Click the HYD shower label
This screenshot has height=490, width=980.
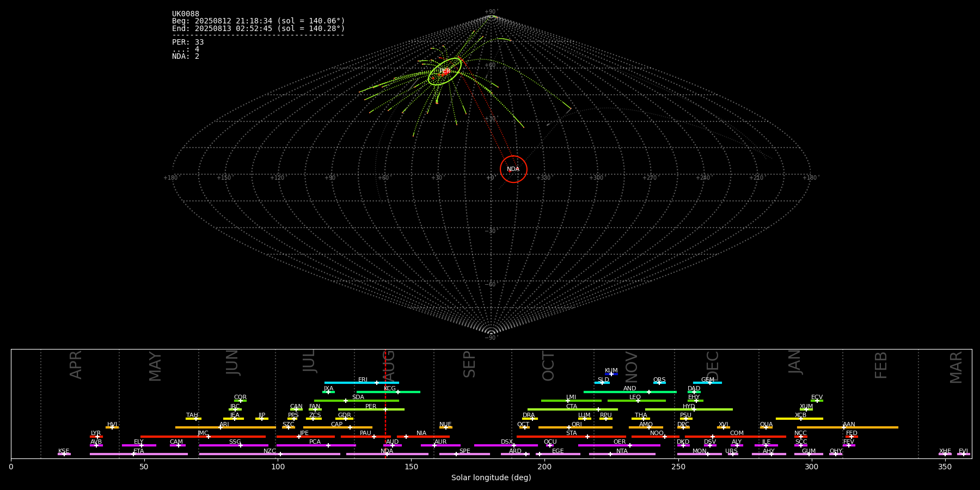[689, 407]
